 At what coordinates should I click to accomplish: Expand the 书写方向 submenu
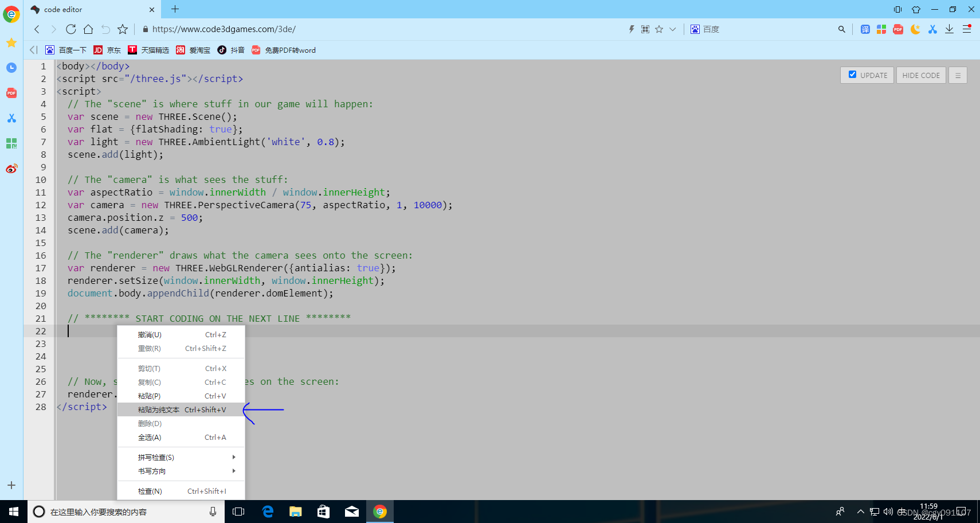click(x=181, y=471)
